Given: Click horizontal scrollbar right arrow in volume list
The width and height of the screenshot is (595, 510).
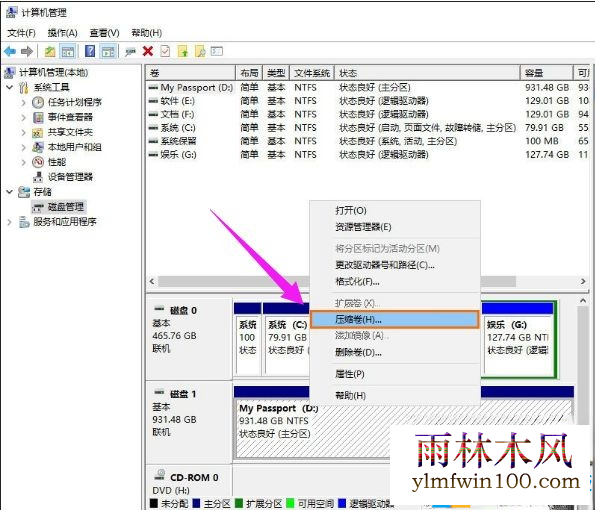Looking at the screenshot, I should (583, 281).
